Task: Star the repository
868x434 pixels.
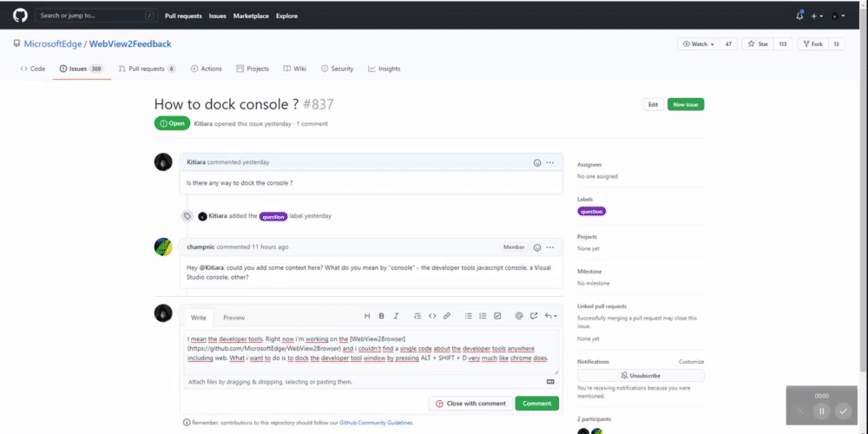Action: tap(758, 44)
